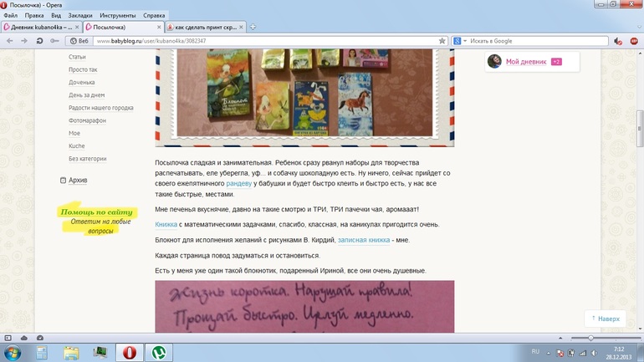Toggle the Opera panels button in status bar
The width and height of the screenshot is (644, 362).
click(x=8, y=338)
